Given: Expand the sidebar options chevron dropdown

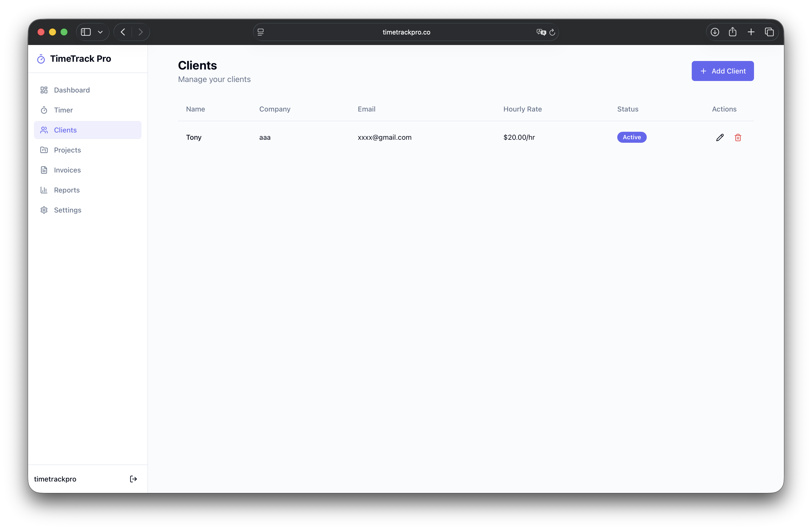Looking at the screenshot, I should [100, 32].
